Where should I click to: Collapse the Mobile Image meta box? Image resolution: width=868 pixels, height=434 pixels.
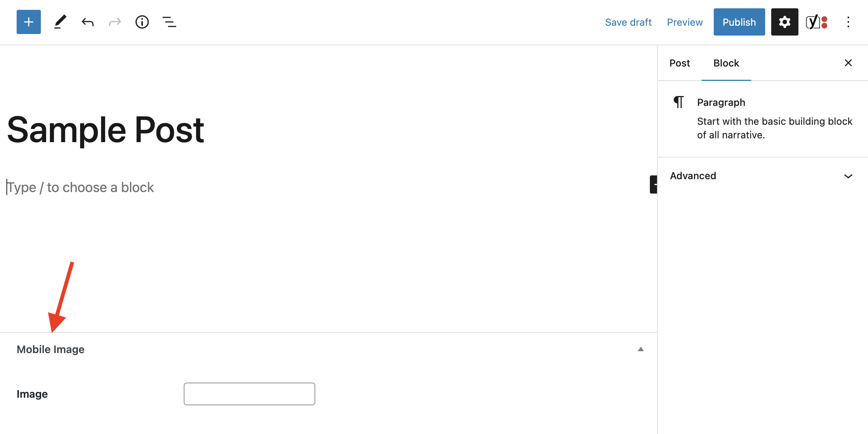pos(641,349)
